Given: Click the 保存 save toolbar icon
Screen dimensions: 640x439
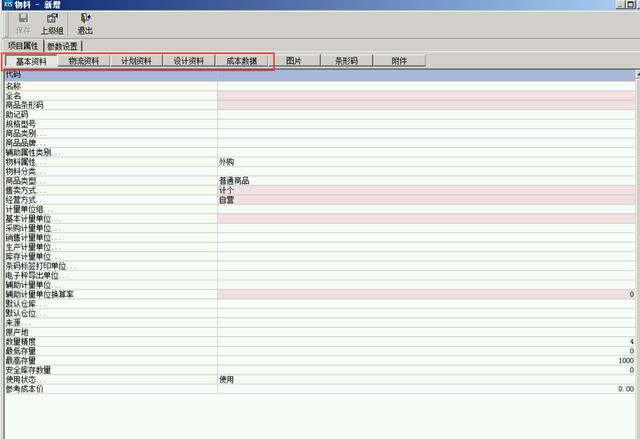Looking at the screenshot, I should (x=23, y=24).
